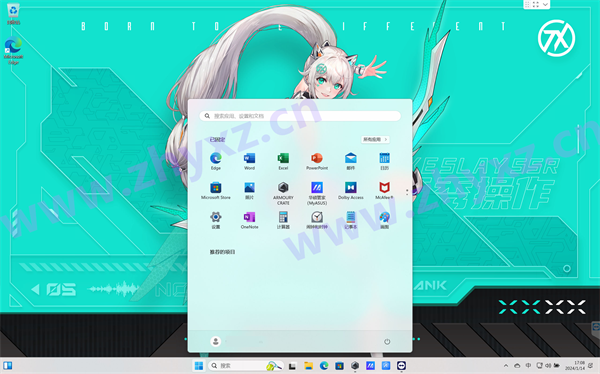Screen dimensions: 600x374
Task: Expand the hidden system tray icons chevron
Action: [x=506, y=366]
